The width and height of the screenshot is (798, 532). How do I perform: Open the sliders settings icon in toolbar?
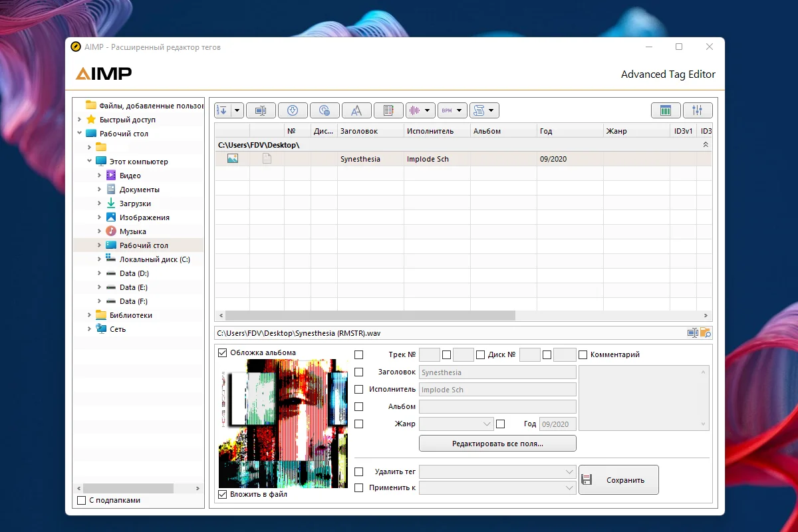pos(698,110)
